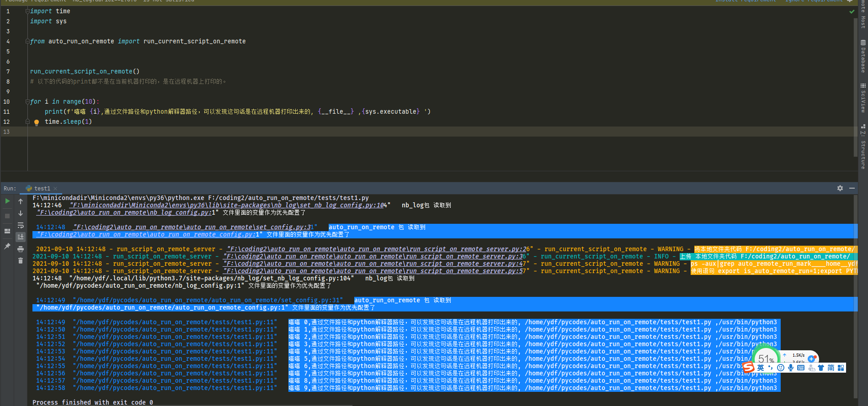Print the Run console output
This screenshot has width=868, height=406.
tap(21, 249)
